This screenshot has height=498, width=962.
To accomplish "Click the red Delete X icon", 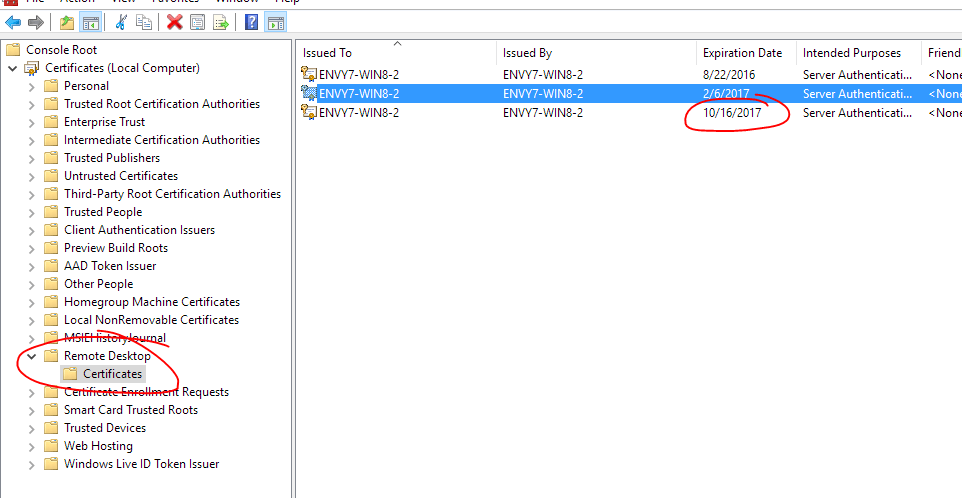I will pyautogui.click(x=175, y=22).
